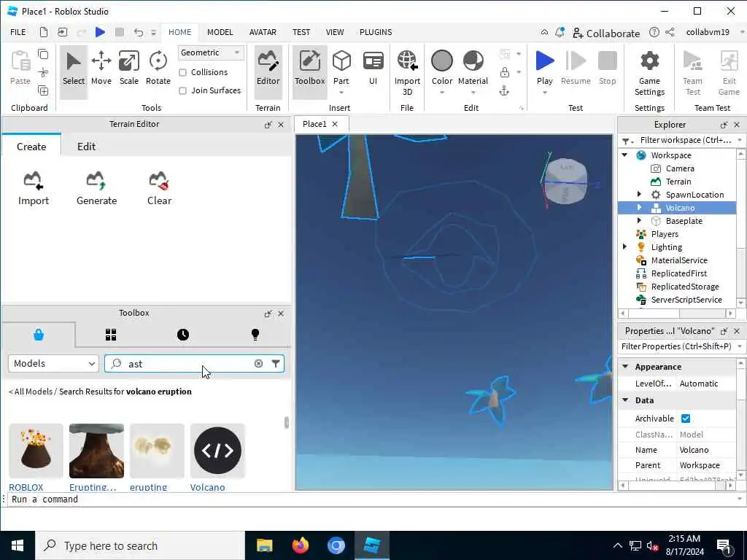Open the Models category dropdown
This screenshot has height=560, width=747.
click(53, 363)
